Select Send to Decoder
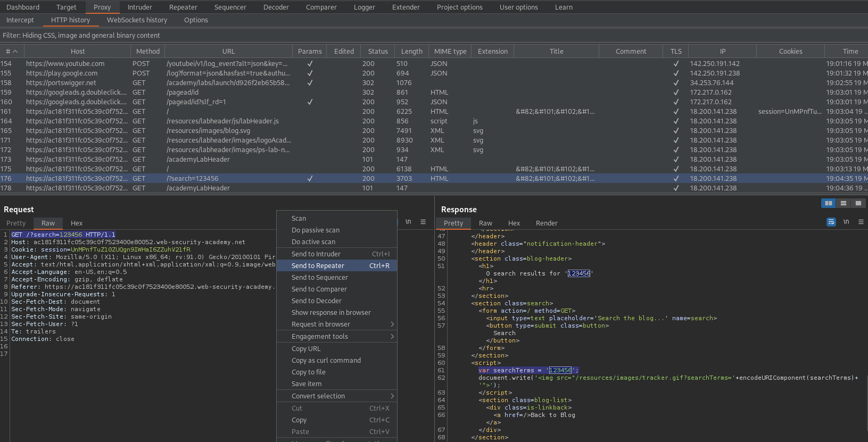The width and height of the screenshot is (868, 442). pos(337,301)
